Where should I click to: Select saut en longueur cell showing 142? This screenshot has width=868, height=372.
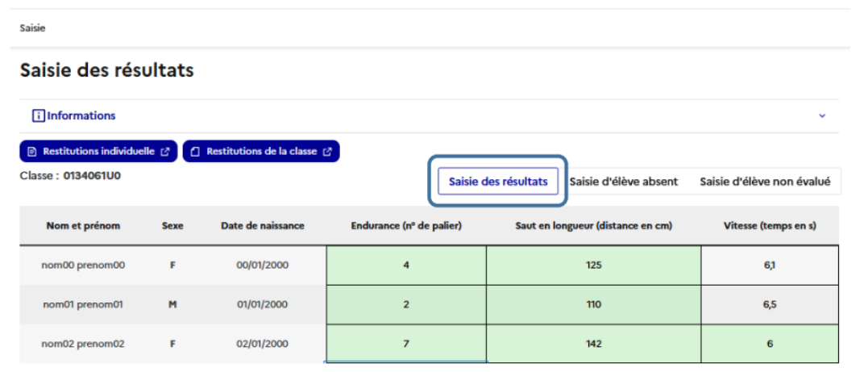point(593,344)
